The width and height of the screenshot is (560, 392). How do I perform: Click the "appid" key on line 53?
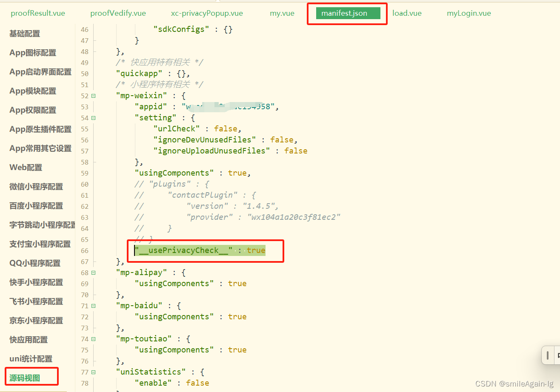click(151, 107)
